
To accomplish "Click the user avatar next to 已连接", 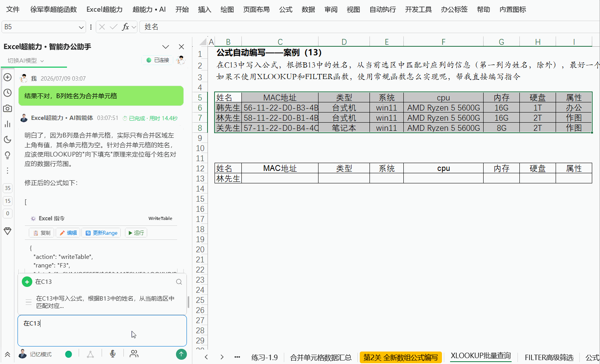I will [x=180, y=60].
